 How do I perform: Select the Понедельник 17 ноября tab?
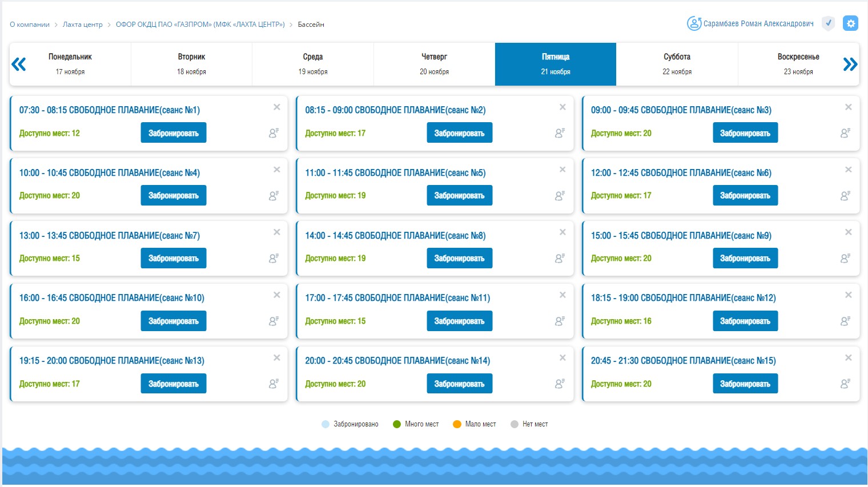pyautogui.click(x=70, y=64)
